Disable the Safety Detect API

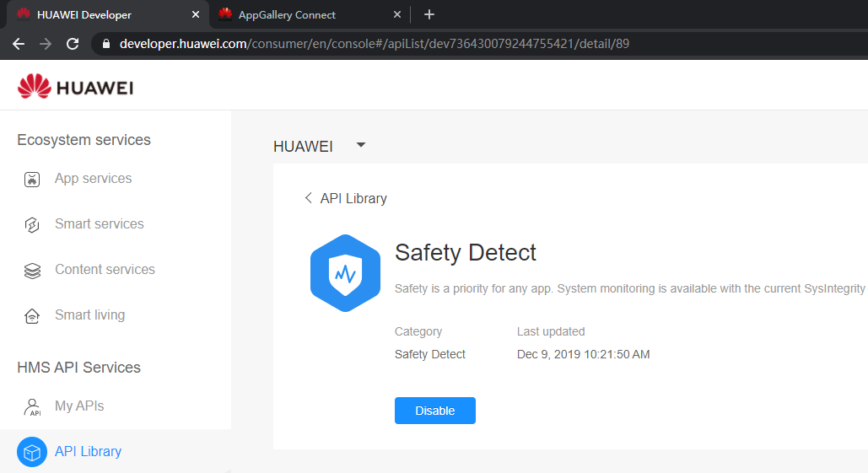pos(434,411)
